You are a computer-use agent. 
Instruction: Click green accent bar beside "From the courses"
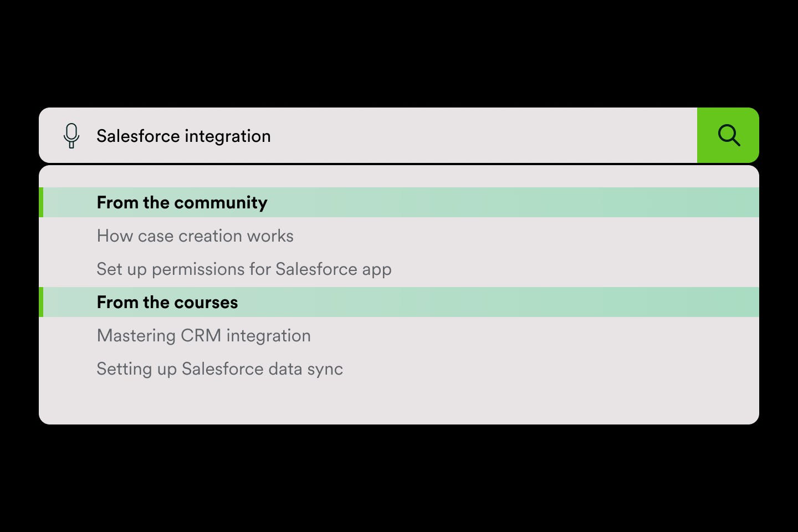click(x=41, y=302)
